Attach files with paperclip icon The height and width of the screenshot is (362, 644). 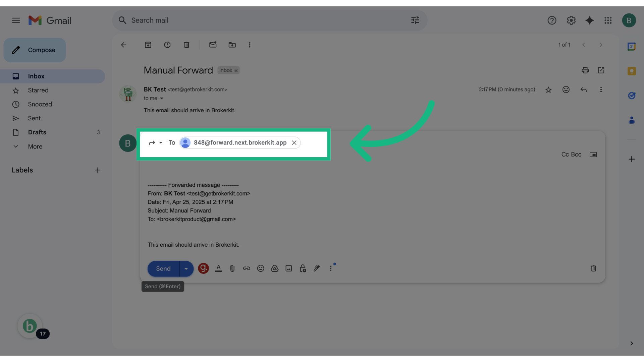point(232,268)
